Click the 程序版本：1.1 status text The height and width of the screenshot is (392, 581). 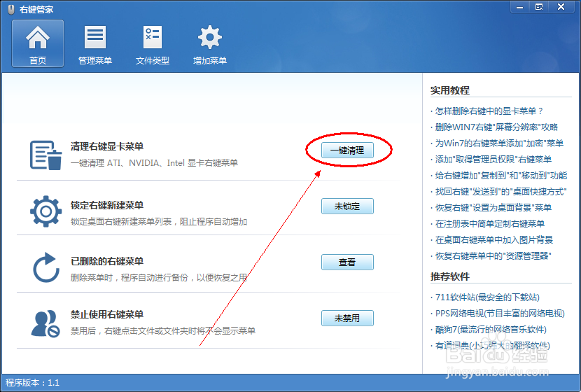click(x=32, y=383)
